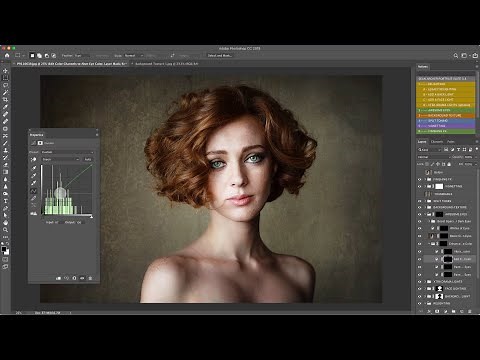480x360 pixels.
Task: Choose Subtract from Selection mode
Action: click(47, 56)
